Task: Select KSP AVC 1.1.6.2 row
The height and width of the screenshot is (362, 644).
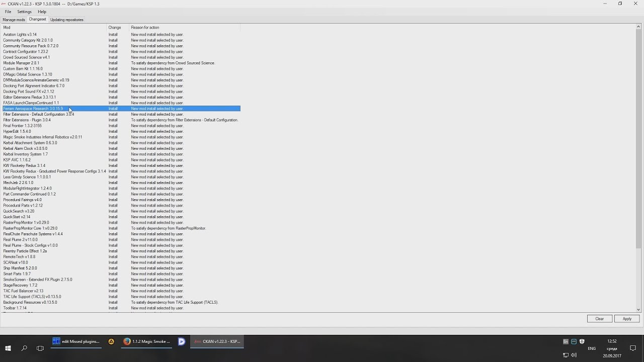Action: (x=121, y=160)
